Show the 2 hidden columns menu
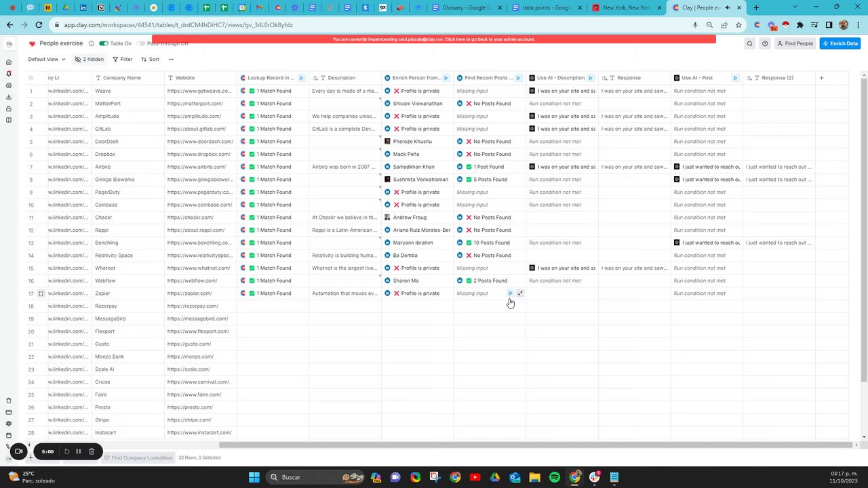Screen dimensions: 868x488 (90, 59)
